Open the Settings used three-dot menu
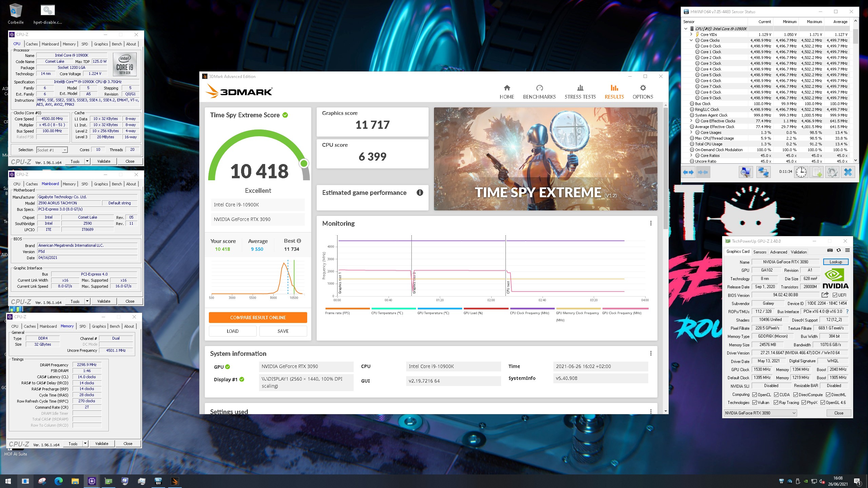The width and height of the screenshot is (868, 488). [x=651, y=411]
